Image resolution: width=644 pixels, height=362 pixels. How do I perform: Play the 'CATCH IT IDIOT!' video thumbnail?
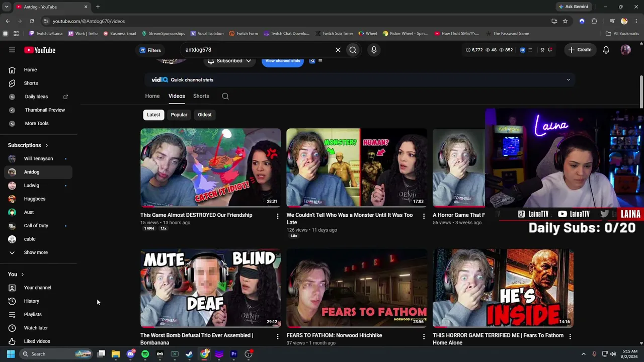(x=211, y=167)
